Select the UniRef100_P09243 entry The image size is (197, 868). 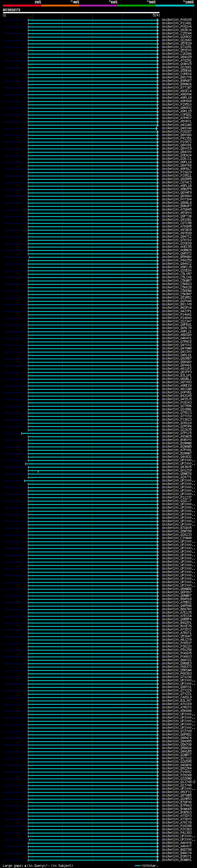click(x=177, y=403)
